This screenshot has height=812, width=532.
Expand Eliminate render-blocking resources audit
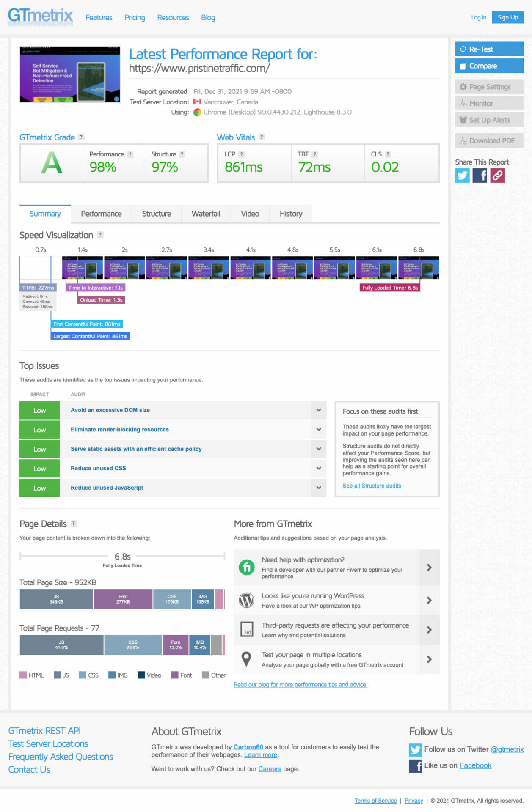point(319,430)
